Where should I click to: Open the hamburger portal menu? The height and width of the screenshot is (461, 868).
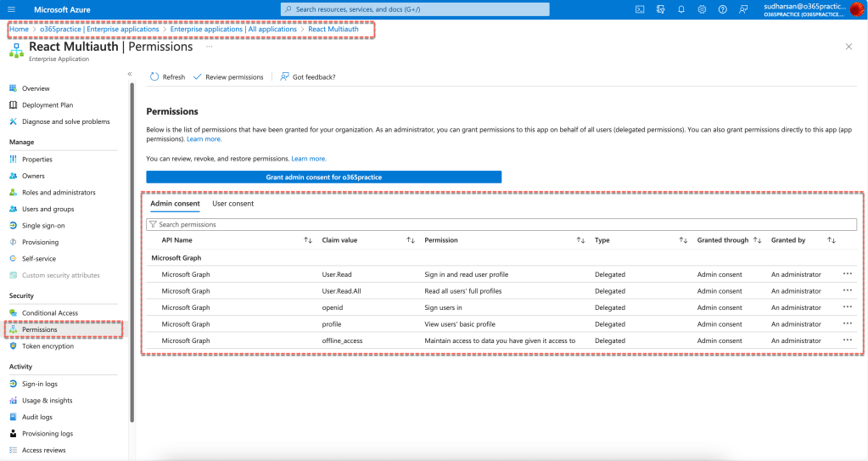(11, 9)
